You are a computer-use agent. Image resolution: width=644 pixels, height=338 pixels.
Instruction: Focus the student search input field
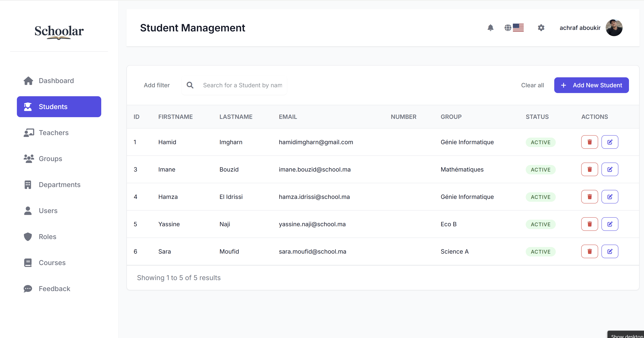tap(242, 85)
